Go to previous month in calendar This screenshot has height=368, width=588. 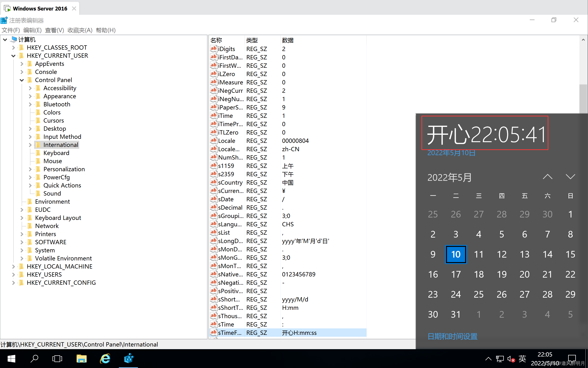(x=548, y=177)
